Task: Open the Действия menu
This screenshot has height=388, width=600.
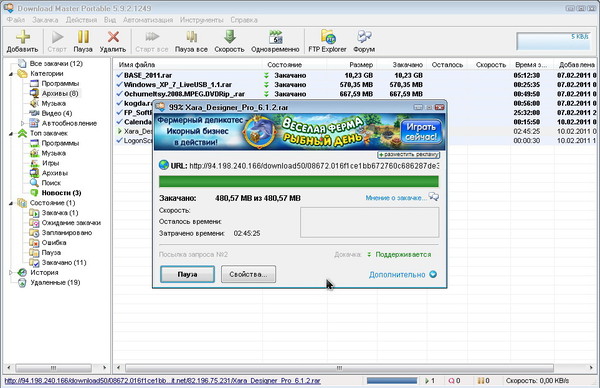Action: 81,20
